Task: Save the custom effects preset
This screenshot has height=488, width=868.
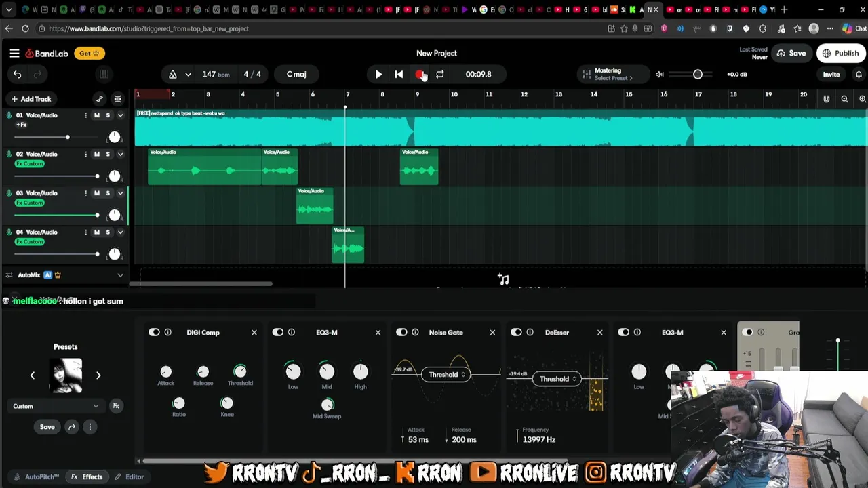Action: click(47, 427)
